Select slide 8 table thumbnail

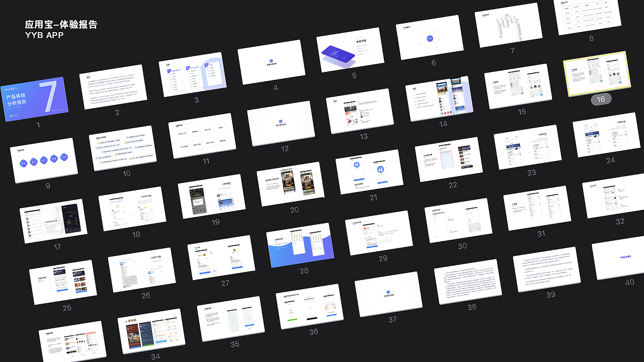point(588,17)
